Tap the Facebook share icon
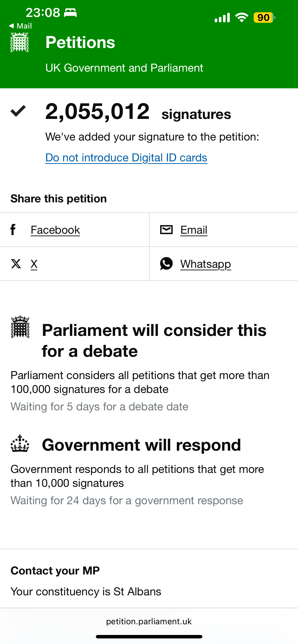 click(x=13, y=230)
